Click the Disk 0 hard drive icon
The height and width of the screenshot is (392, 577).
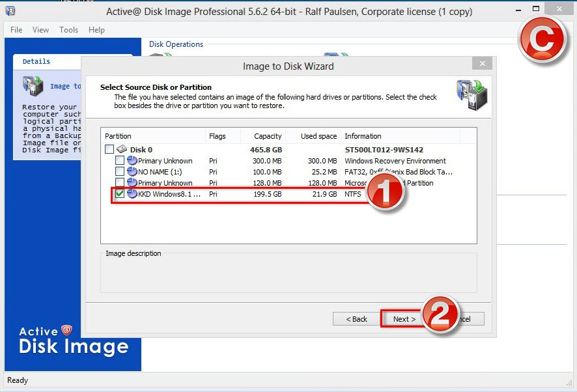point(122,149)
